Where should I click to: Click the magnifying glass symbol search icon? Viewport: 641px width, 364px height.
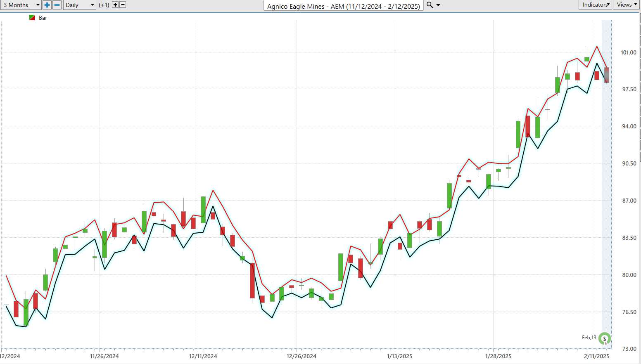tap(430, 5)
